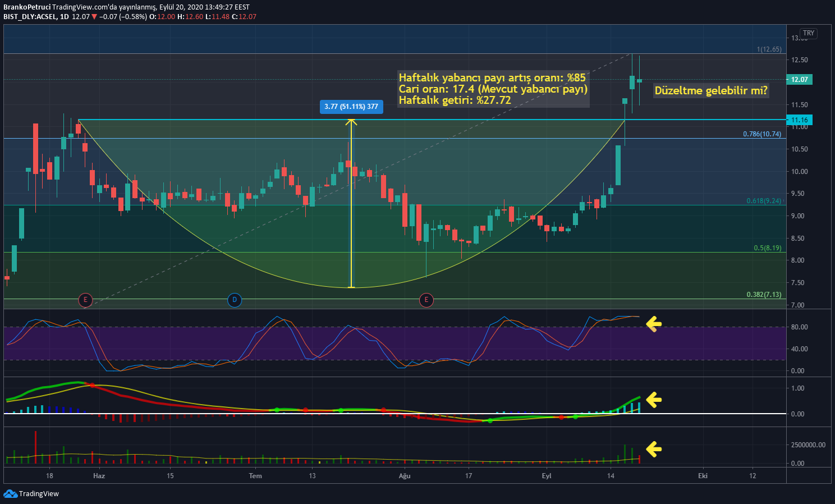Click the line 'Cari oran: 17.4 (Mevcut yabancı payı)'
The height and width of the screenshot is (504, 835).
tap(493, 89)
